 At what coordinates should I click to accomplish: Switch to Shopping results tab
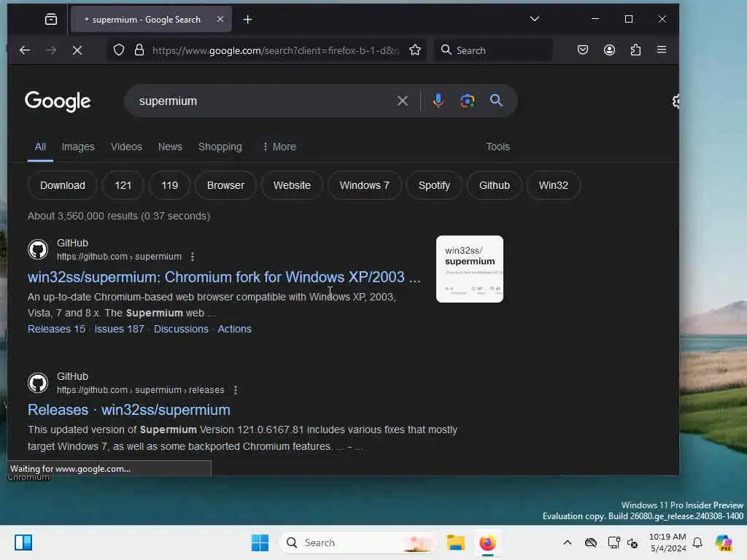(220, 147)
